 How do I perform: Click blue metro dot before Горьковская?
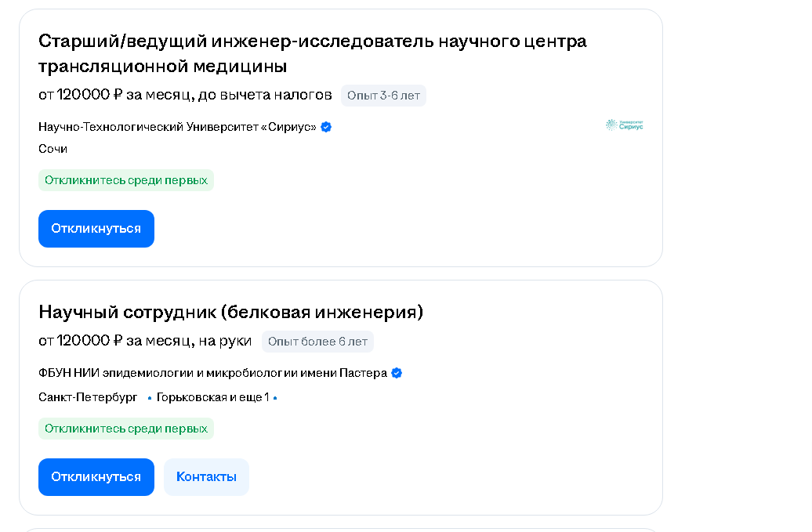tap(150, 398)
